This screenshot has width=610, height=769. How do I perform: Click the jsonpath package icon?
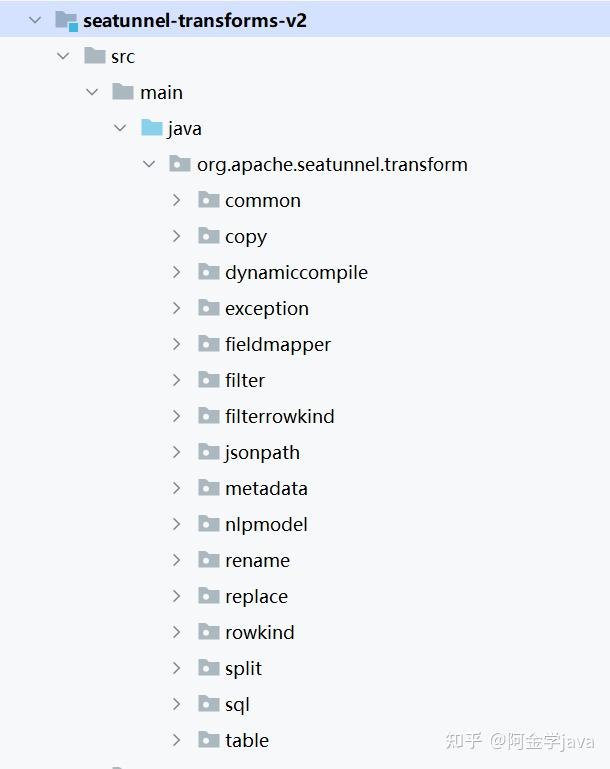(x=208, y=452)
